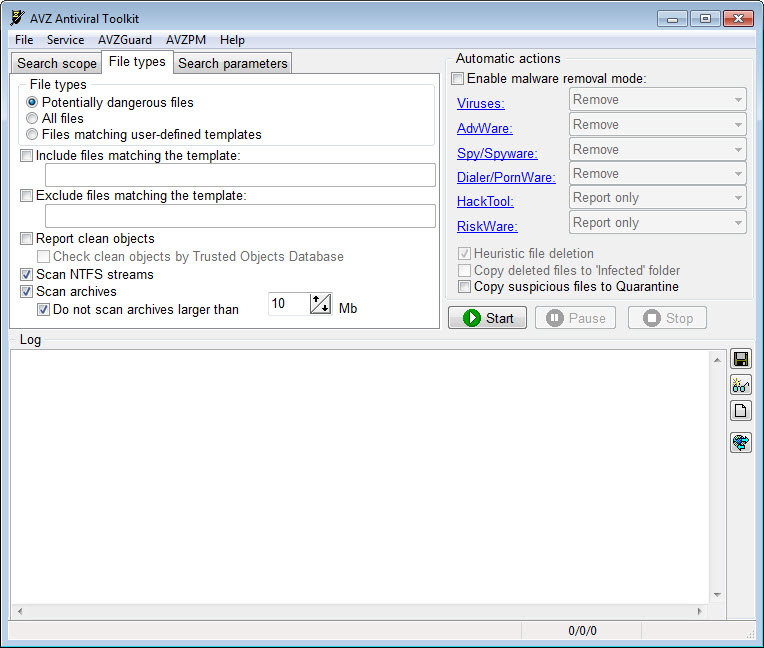764x648 pixels.
Task: Open the HackTool action dropdown
Action: tap(657, 198)
